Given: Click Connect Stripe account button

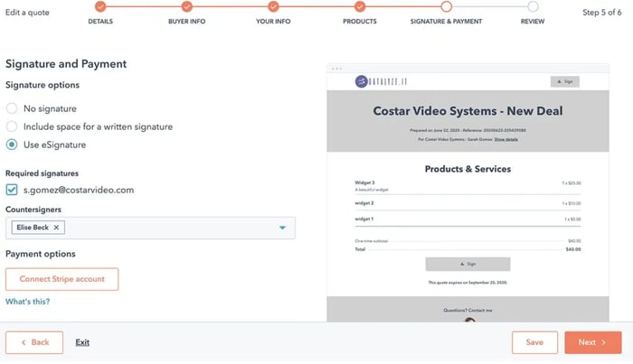Looking at the screenshot, I should coord(61,279).
